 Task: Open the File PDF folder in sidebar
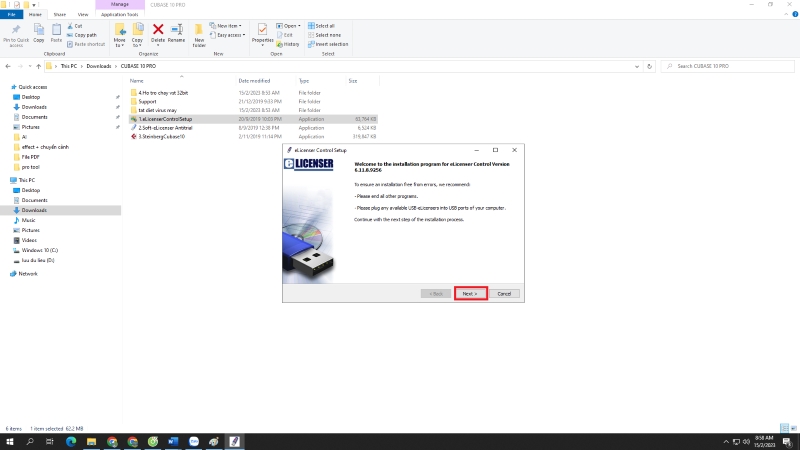tap(30, 157)
